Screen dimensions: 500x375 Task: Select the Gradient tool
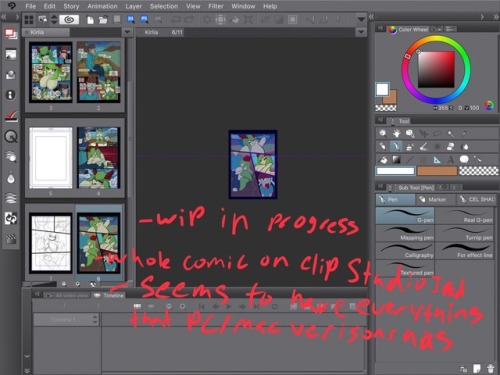click(396, 160)
